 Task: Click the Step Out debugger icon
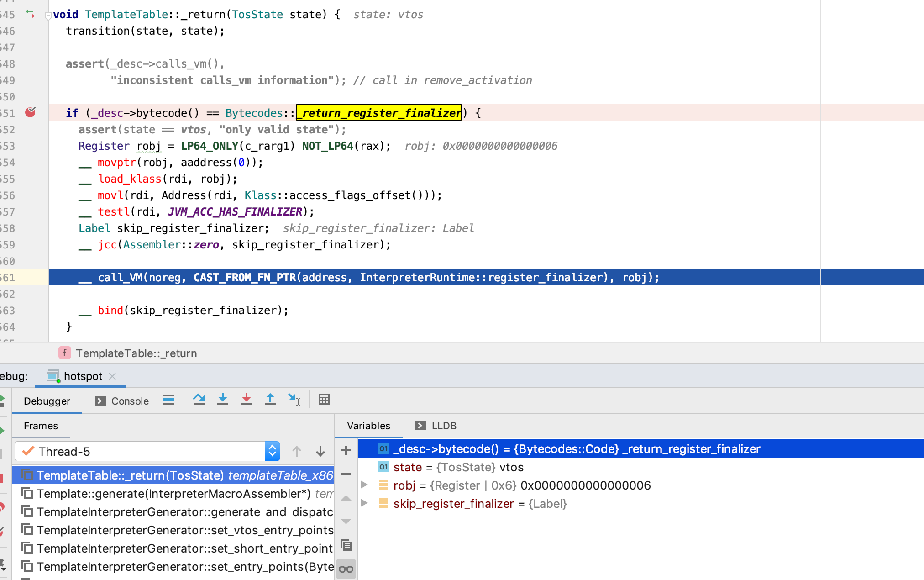coord(270,400)
